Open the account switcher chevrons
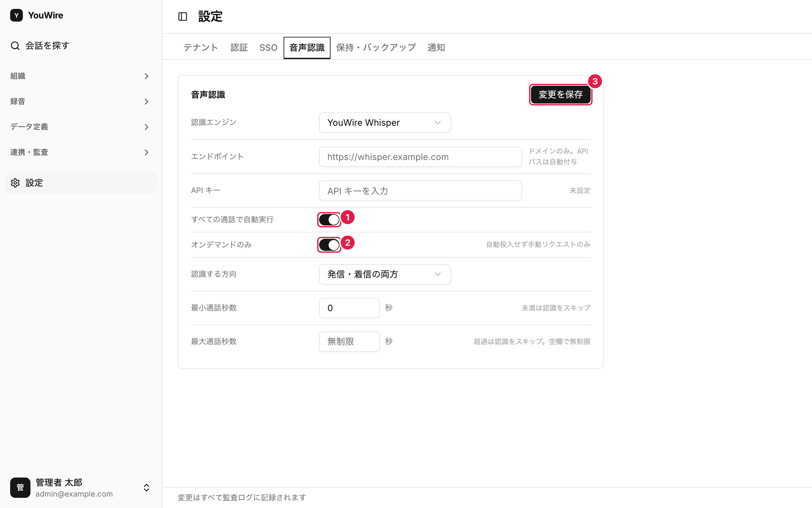This screenshot has height=508, width=812. coord(146,487)
